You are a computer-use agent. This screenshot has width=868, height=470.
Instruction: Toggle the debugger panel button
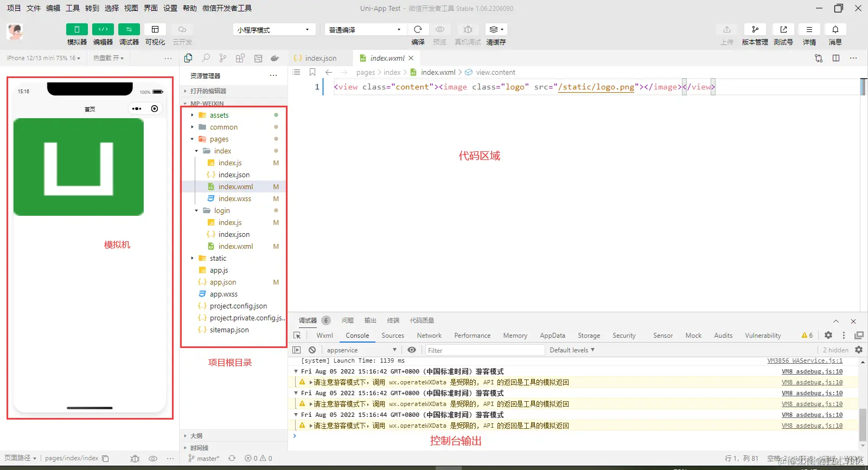(129, 29)
